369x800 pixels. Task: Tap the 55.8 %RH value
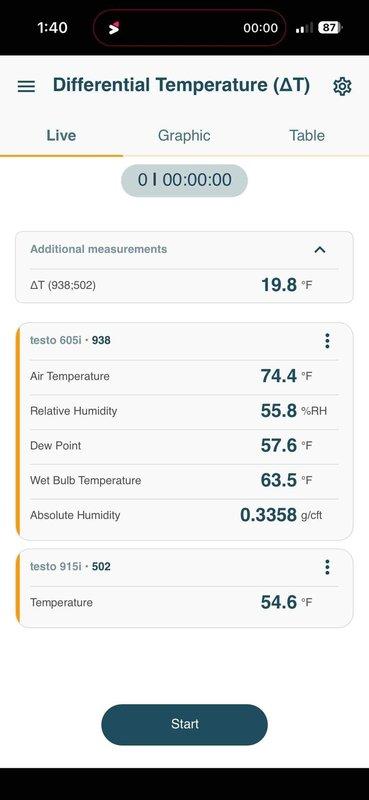[x=293, y=411]
